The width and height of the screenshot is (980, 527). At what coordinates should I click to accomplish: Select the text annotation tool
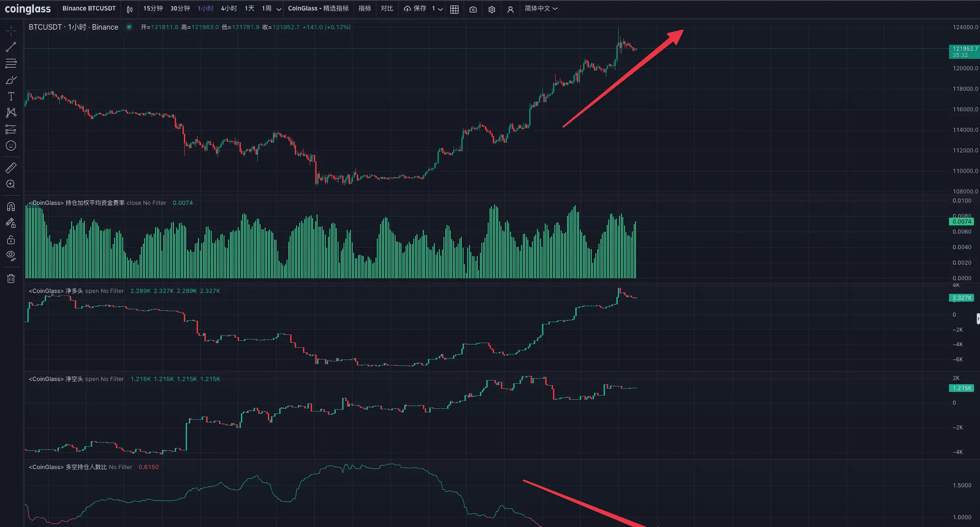tap(11, 96)
